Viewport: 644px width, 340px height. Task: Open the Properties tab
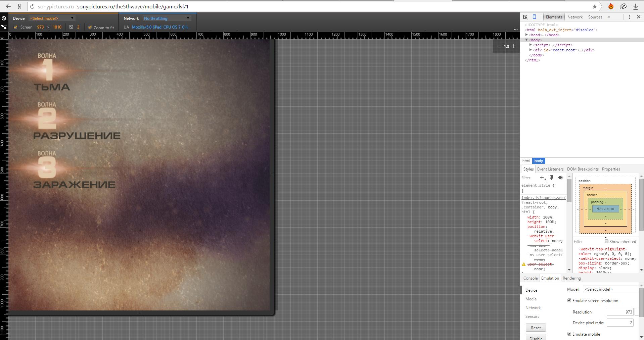click(611, 169)
